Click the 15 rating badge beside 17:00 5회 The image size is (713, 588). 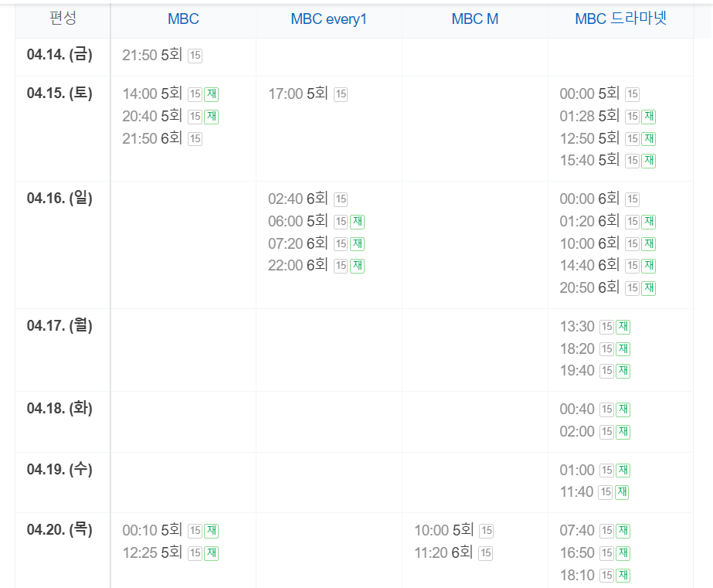click(341, 94)
